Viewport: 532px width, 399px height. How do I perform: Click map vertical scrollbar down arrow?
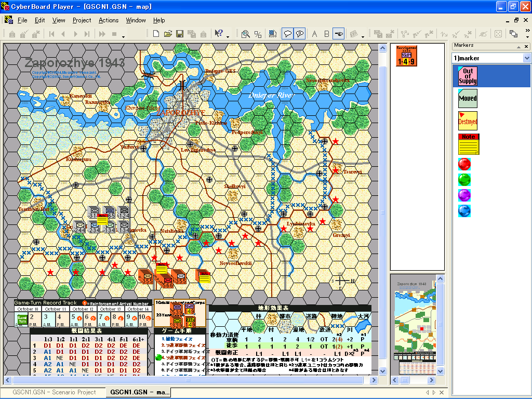(x=382, y=371)
